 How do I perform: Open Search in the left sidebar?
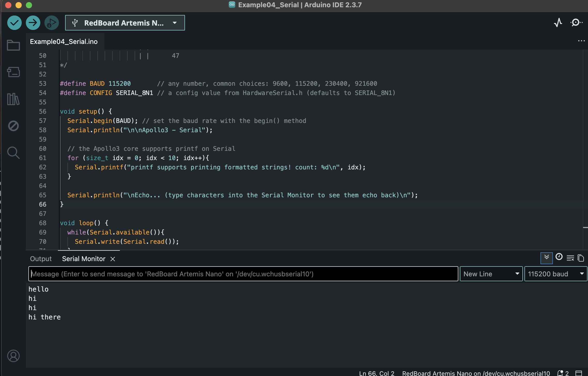click(13, 153)
